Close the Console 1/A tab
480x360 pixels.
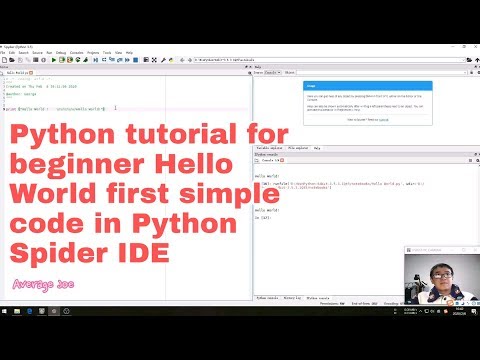click(x=282, y=160)
